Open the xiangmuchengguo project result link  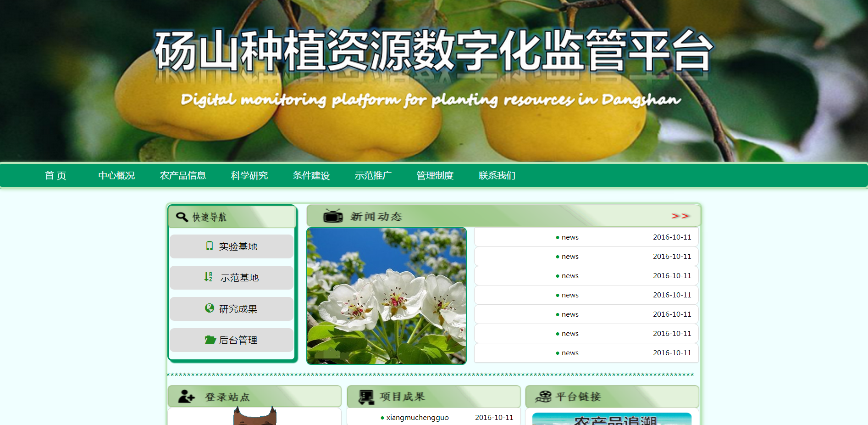click(417, 418)
